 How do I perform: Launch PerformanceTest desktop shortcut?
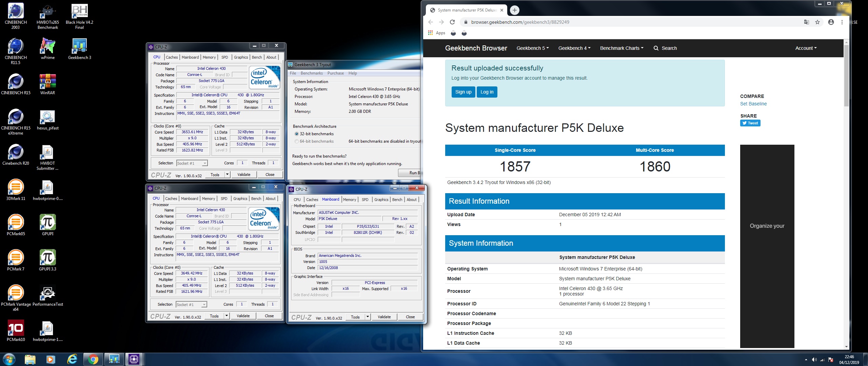[47, 296]
